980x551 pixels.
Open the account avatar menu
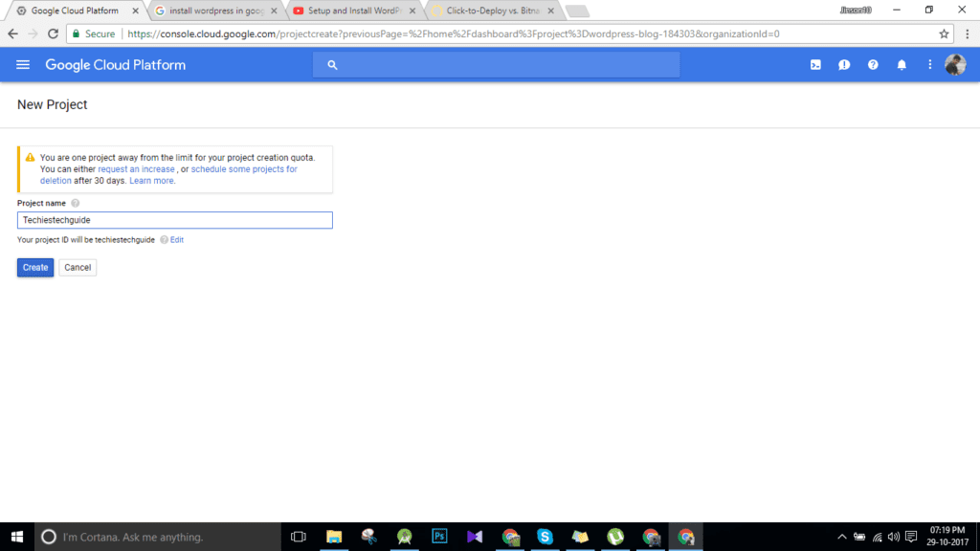(956, 65)
